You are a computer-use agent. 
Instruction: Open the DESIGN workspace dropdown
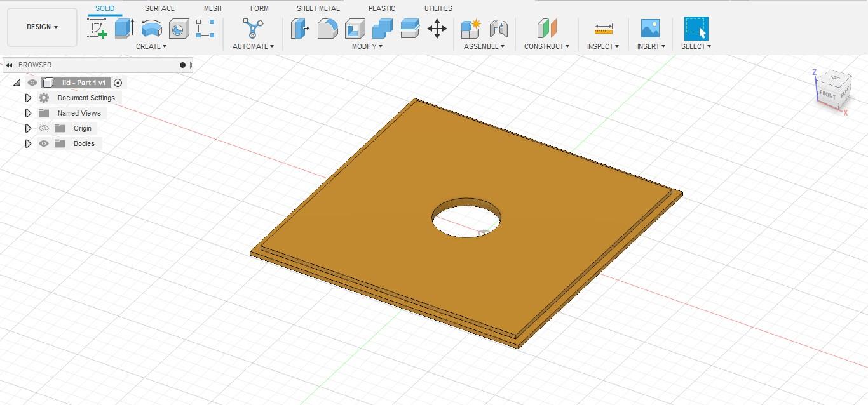[42, 27]
